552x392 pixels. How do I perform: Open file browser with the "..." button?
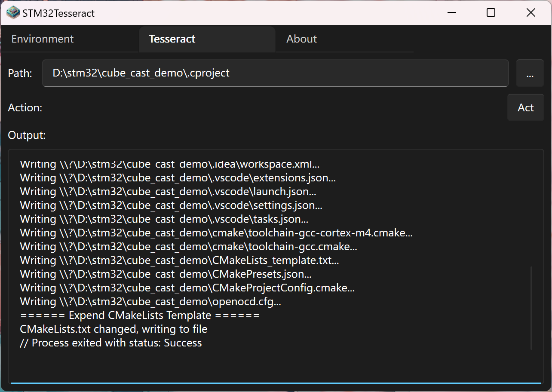(530, 73)
